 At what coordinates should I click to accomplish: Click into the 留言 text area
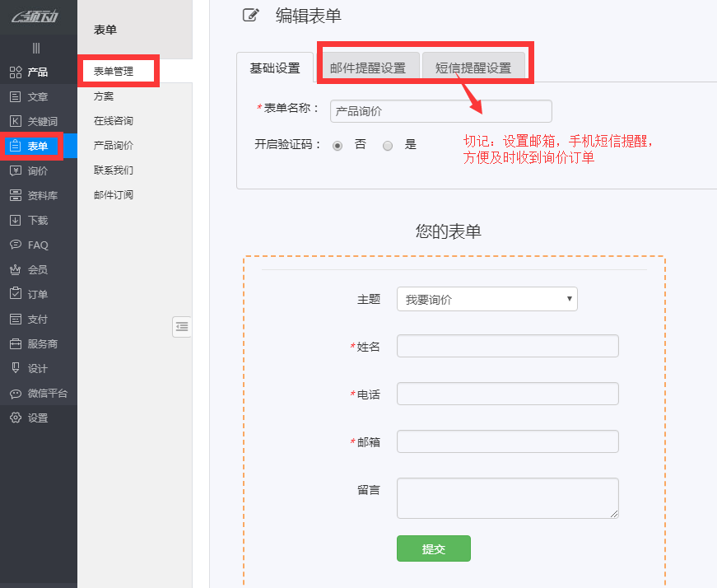[507, 498]
